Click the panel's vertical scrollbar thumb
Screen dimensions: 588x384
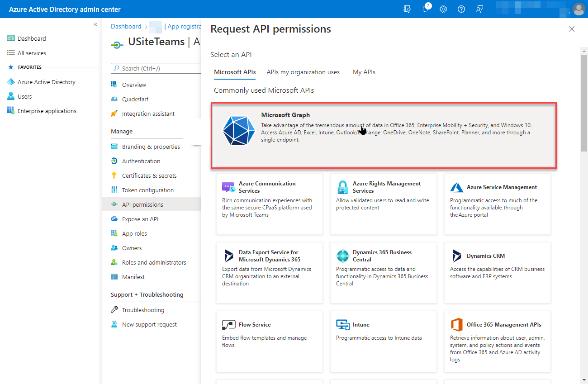pos(584,102)
